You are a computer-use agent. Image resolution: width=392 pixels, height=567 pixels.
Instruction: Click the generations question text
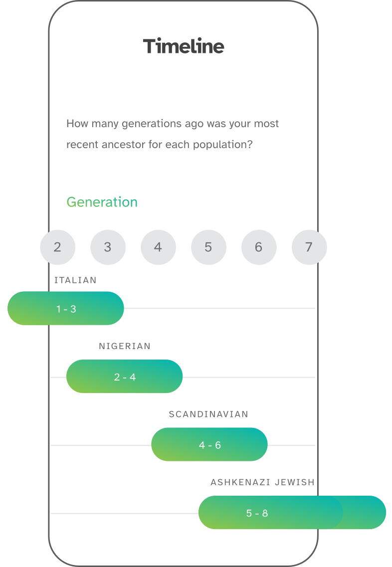(x=173, y=134)
